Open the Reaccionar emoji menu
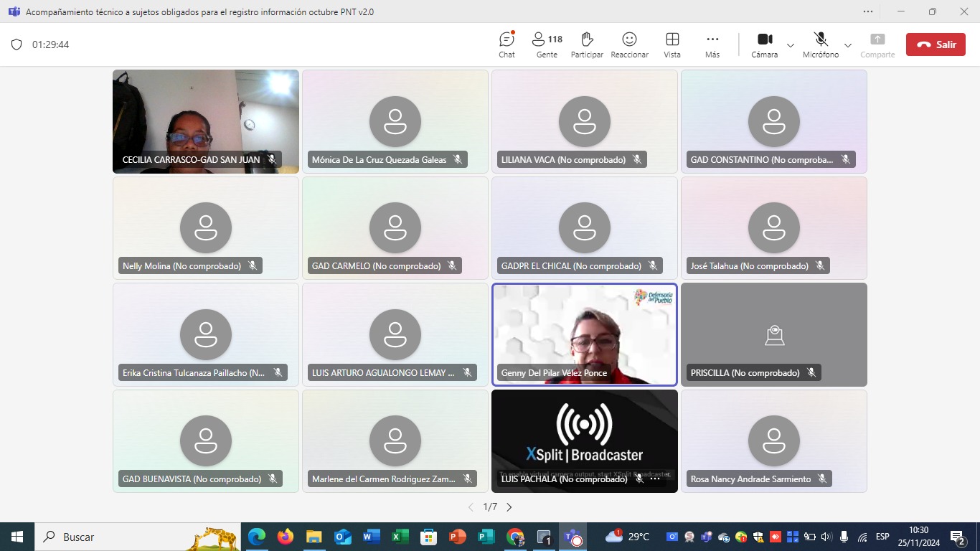The image size is (980, 551). click(x=629, y=44)
